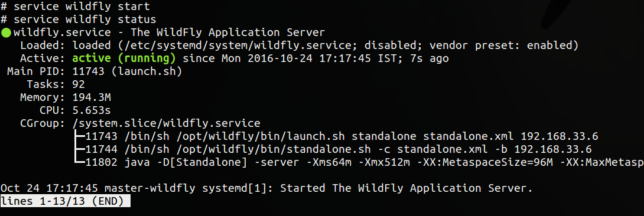Click the green status dot beside wildfly.service
This screenshot has width=644, height=216.
click(6, 33)
